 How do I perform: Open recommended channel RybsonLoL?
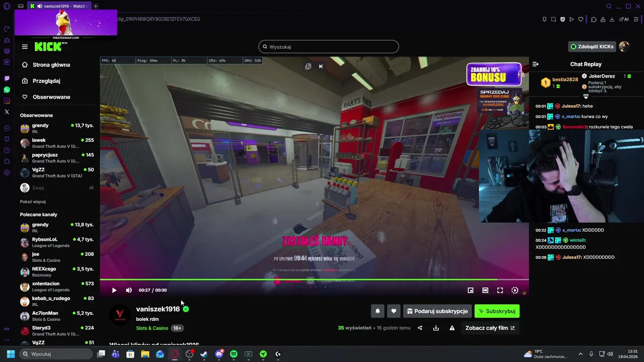coord(57,242)
